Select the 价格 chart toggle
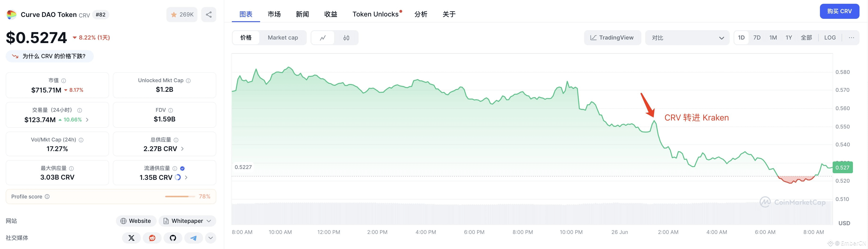 click(x=246, y=38)
